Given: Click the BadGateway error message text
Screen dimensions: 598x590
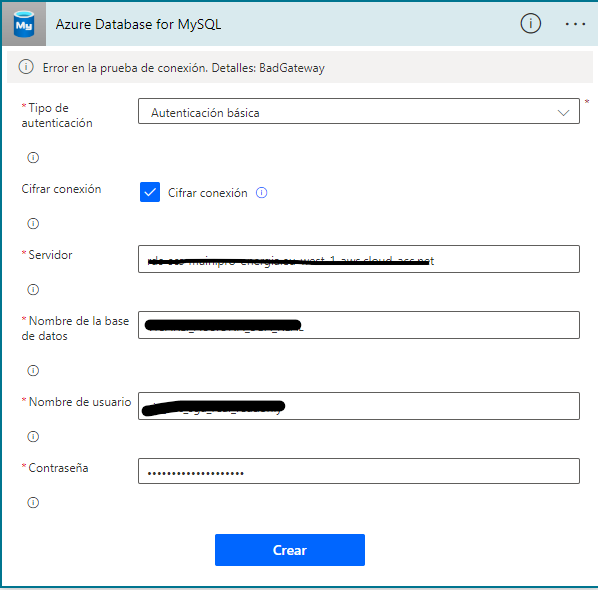Looking at the screenshot, I should click(x=183, y=68).
